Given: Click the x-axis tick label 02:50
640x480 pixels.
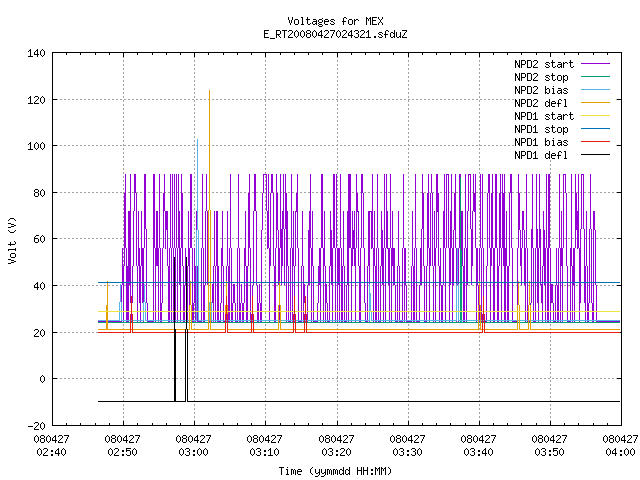Looking at the screenshot, I should pyautogui.click(x=122, y=452).
